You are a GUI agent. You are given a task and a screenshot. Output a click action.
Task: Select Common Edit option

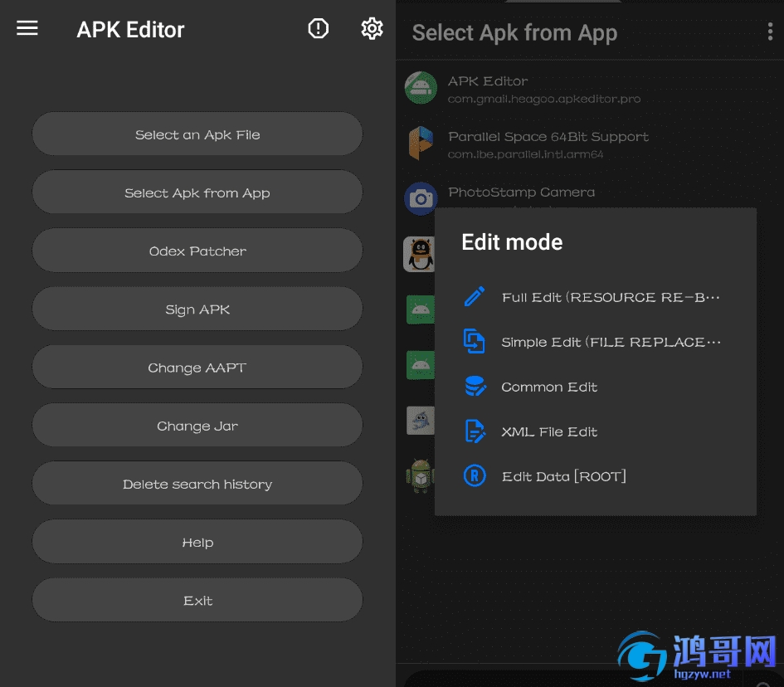[x=595, y=387]
